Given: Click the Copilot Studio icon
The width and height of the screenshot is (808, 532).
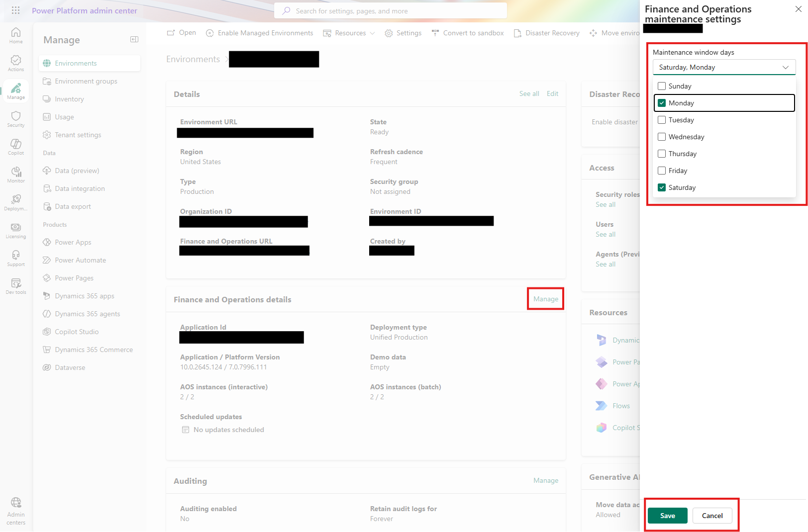Looking at the screenshot, I should click(47, 332).
